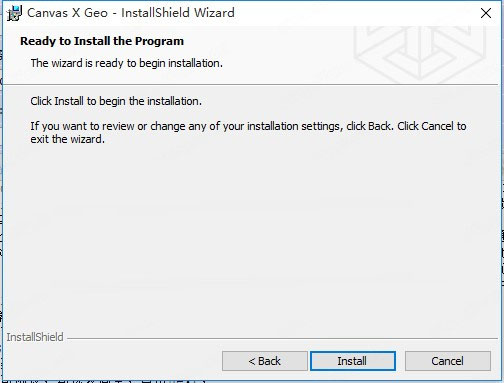504x383 pixels.
Task: Click the divider line below the header banner
Action: (252, 85)
